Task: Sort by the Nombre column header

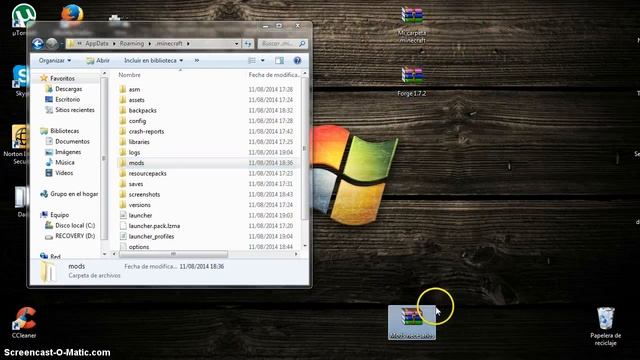Action: (x=129, y=75)
